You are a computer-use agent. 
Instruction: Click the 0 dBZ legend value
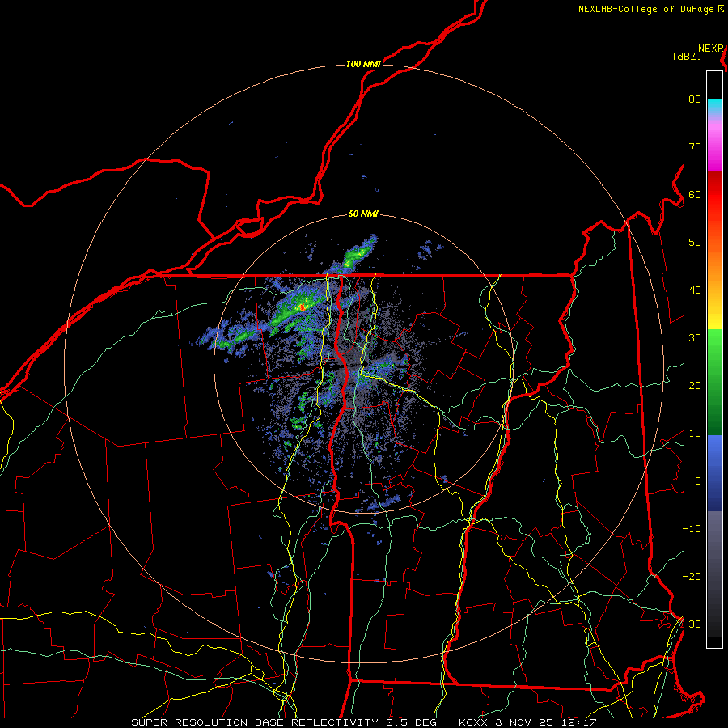[x=698, y=481]
